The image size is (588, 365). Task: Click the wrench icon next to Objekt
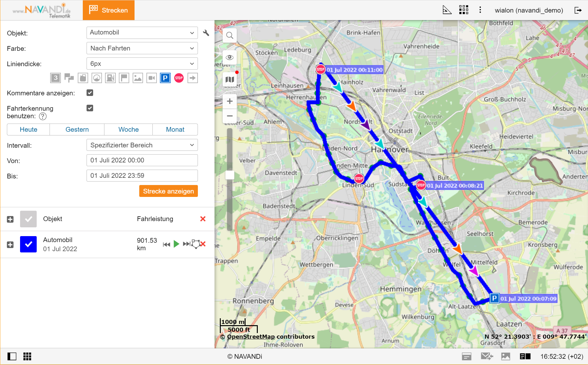pos(206,33)
